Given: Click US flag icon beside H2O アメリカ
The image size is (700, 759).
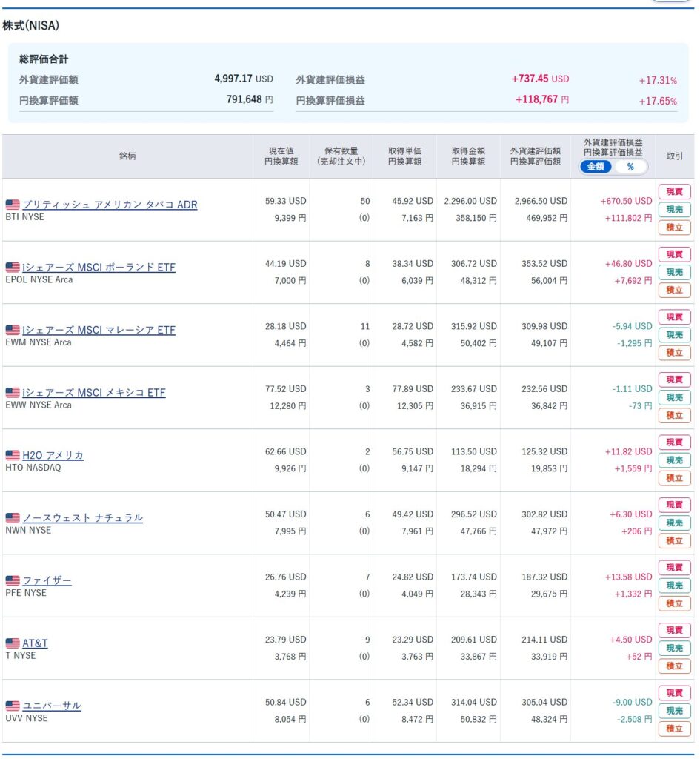Looking at the screenshot, I should pyautogui.click(x=13, y=456).
